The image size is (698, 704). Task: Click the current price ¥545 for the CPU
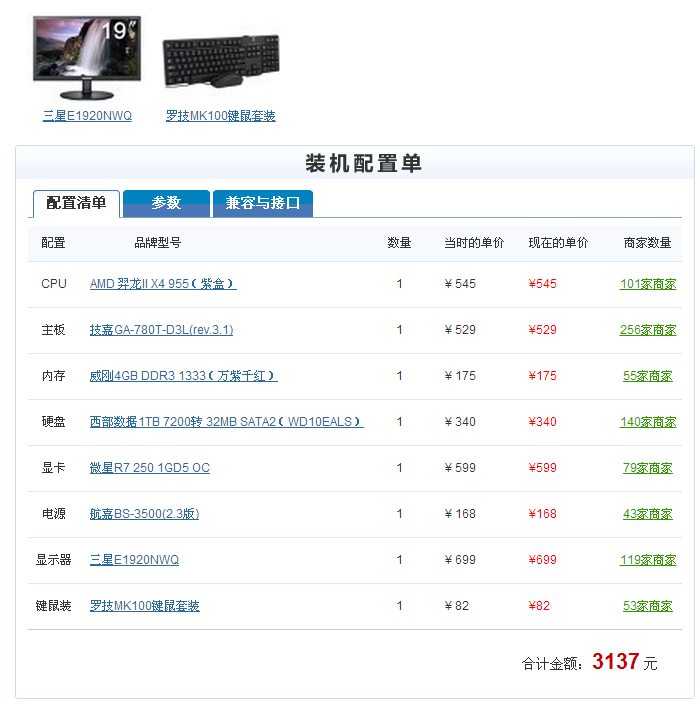point(542,284)
